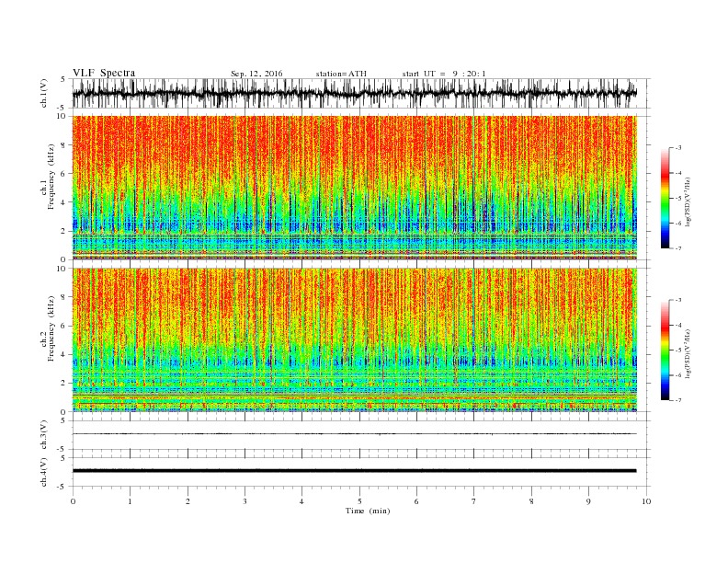Click time axis tick label 9
Image resolution: width=728 pixels, height=563 pixels.
click(588, 501)
